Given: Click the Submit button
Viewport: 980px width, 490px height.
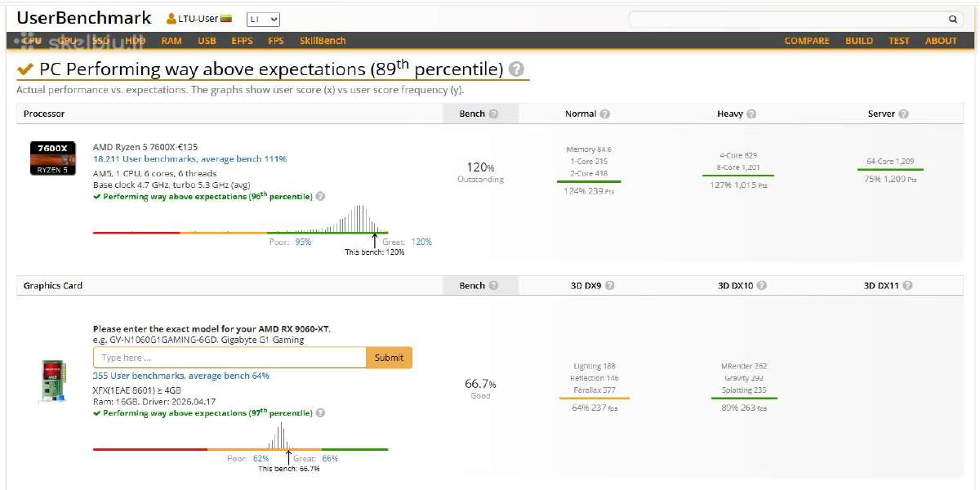Looking at the screenshot, I should tap(389, 358).
